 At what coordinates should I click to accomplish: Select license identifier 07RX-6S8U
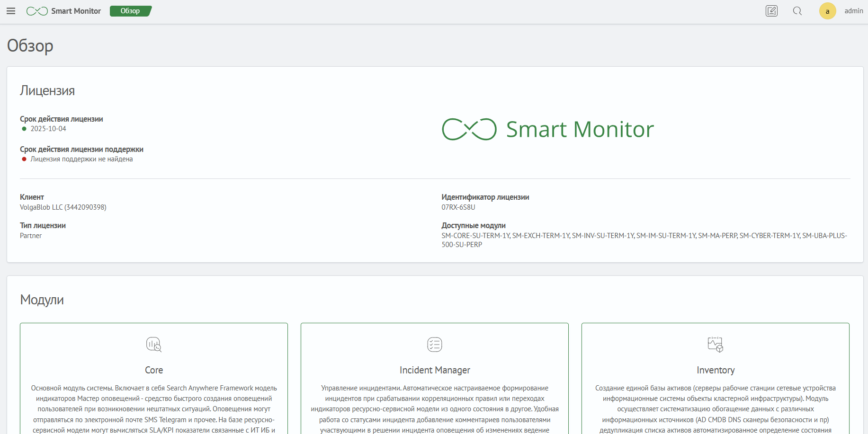[458, 207]
